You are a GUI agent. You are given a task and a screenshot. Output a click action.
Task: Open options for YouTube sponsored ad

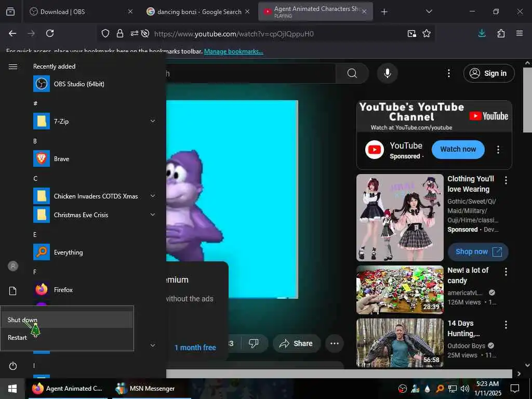coord(498,150)
